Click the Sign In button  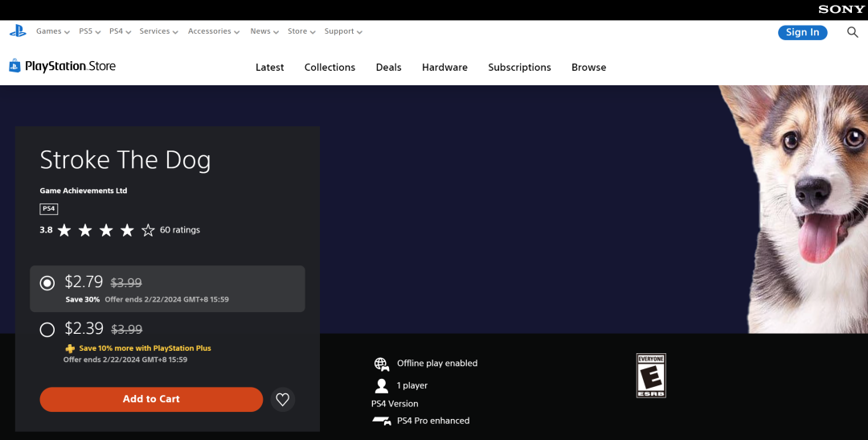point(803,32)
